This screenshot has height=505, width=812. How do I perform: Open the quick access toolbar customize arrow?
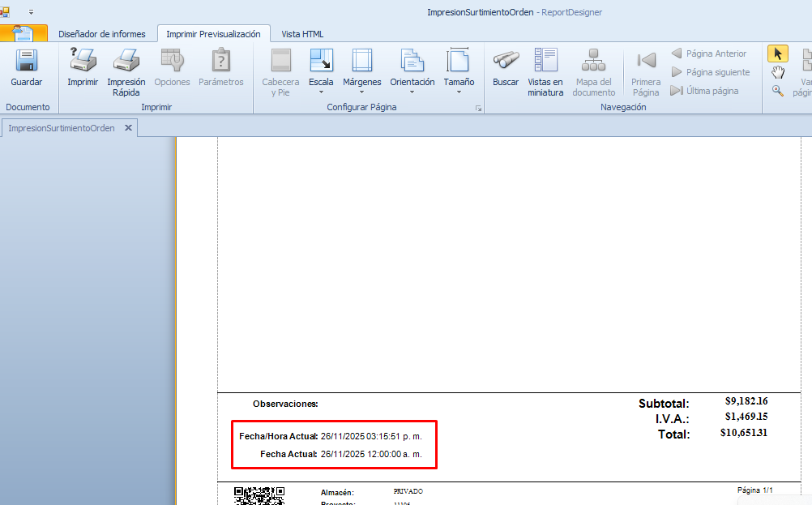pos(31,13)
